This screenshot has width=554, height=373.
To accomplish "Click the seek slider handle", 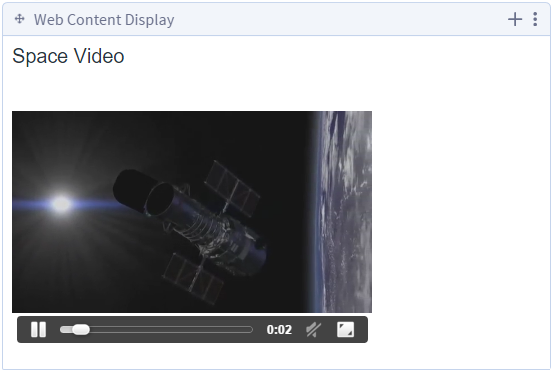I will click(x=81, y=330).
